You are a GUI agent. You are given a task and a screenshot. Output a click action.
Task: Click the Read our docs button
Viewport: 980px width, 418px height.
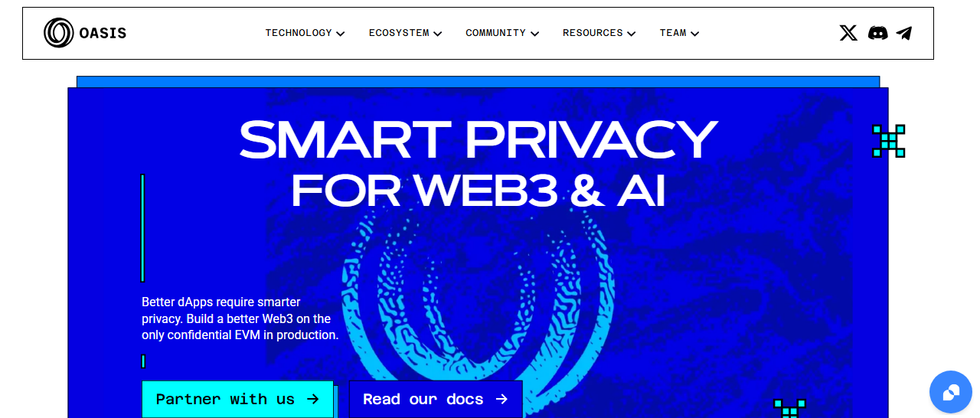coord(436,399)
